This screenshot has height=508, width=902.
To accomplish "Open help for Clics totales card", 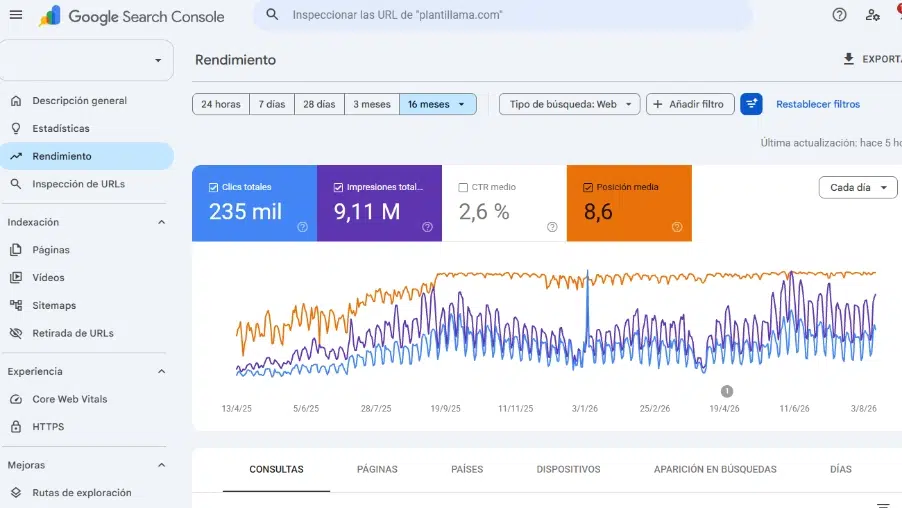I will [302, 227].
